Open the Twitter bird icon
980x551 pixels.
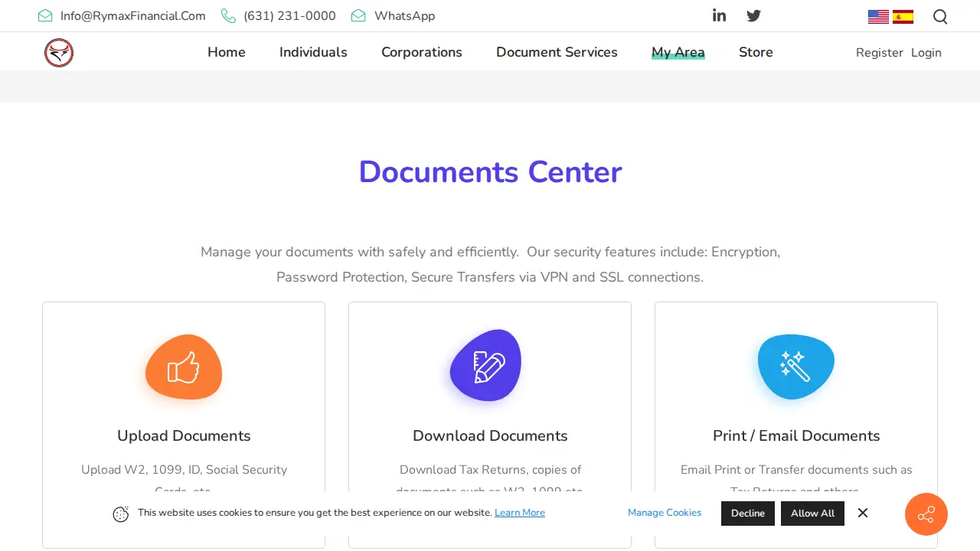754,15
